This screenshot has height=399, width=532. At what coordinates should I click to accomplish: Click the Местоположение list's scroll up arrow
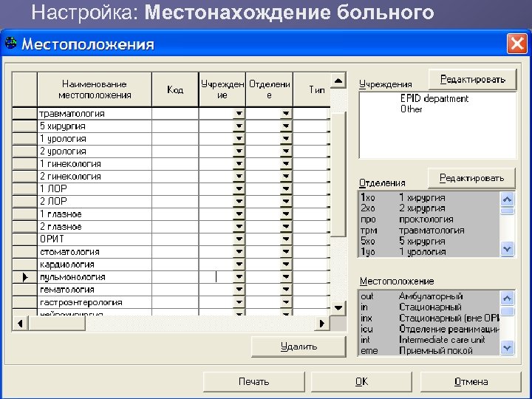pyautogui.click(x=507, y=299)
